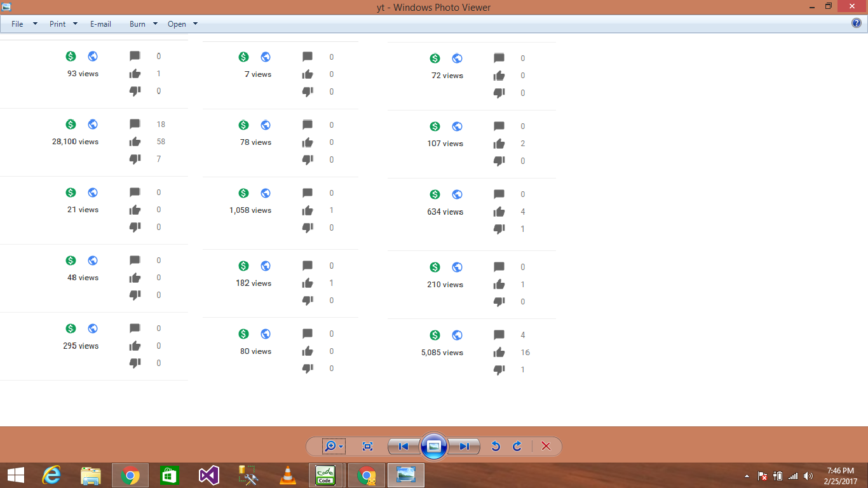Open Photo Viewer help
Image resolution: width=868 pixels, height=488 pixels.
[x=857, y=24]
